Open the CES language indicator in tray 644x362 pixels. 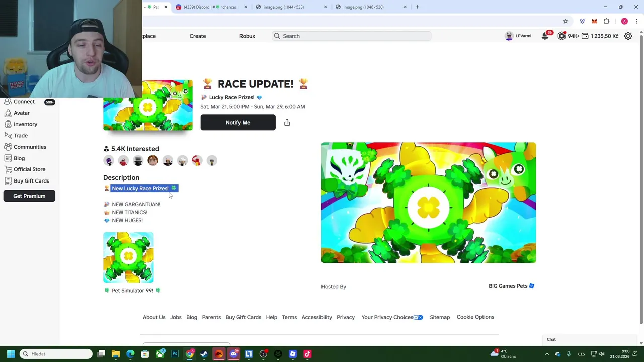[582, 354]
